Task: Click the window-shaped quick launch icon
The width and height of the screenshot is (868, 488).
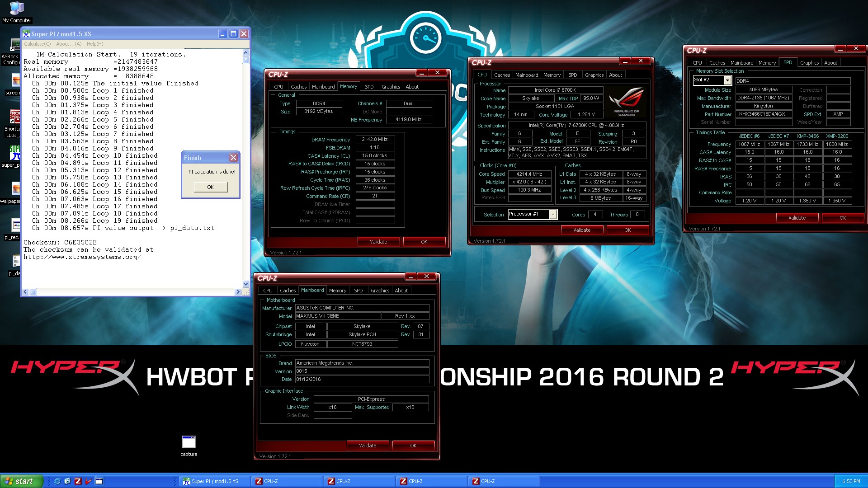Action: click(x=99, y=481)
